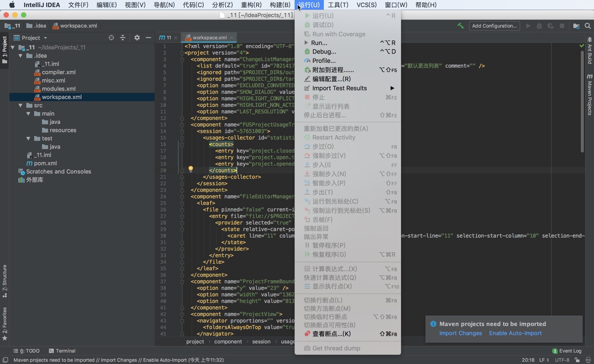Collapse the main folder
Viewport: 594px width, 364px height.
tap(28, 114)
